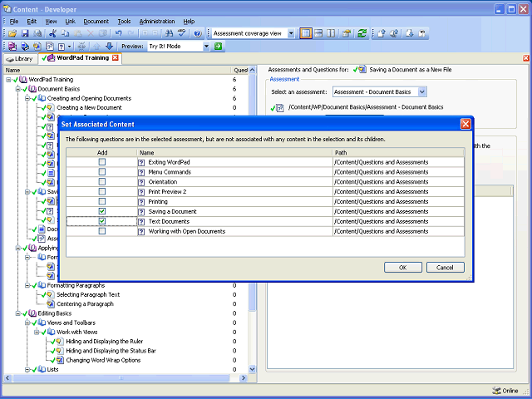Uncheck the Saving a Document checkbox
The image size is (532, 399).
point(102,212)
